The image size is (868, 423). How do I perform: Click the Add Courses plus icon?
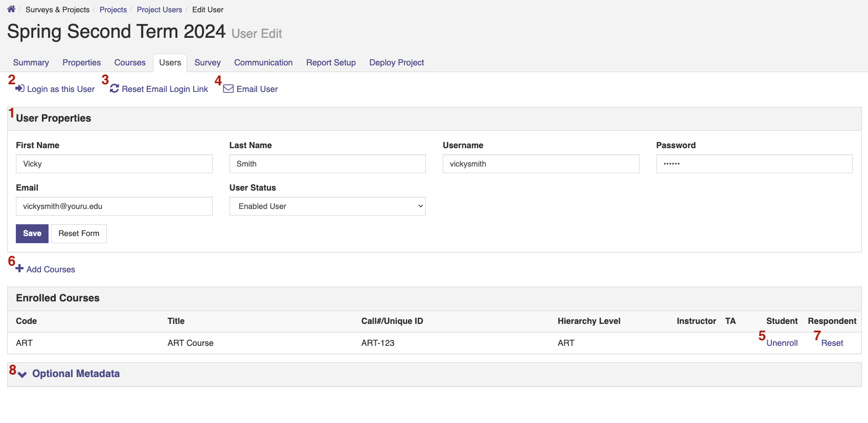click(x=19, y=269)
